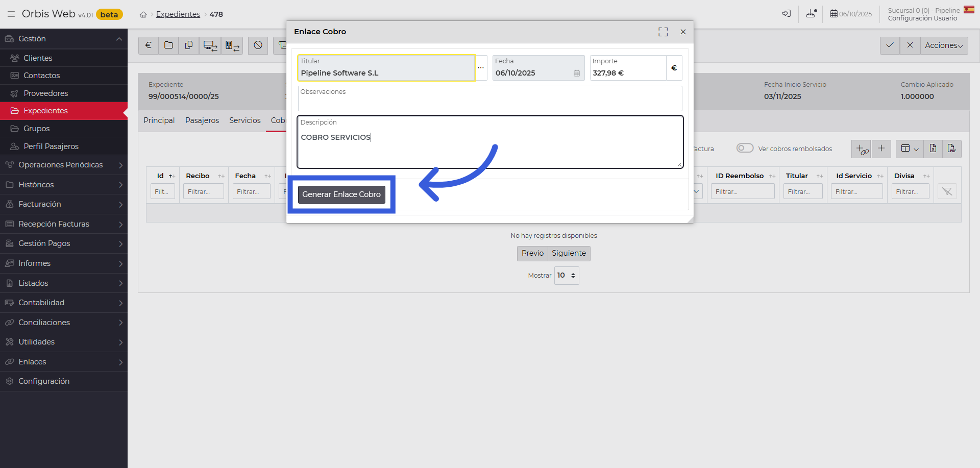The height and width of the screenshot is (468, 980).
Task: Open the Configuración sidebar item
Action: [64, 381]
